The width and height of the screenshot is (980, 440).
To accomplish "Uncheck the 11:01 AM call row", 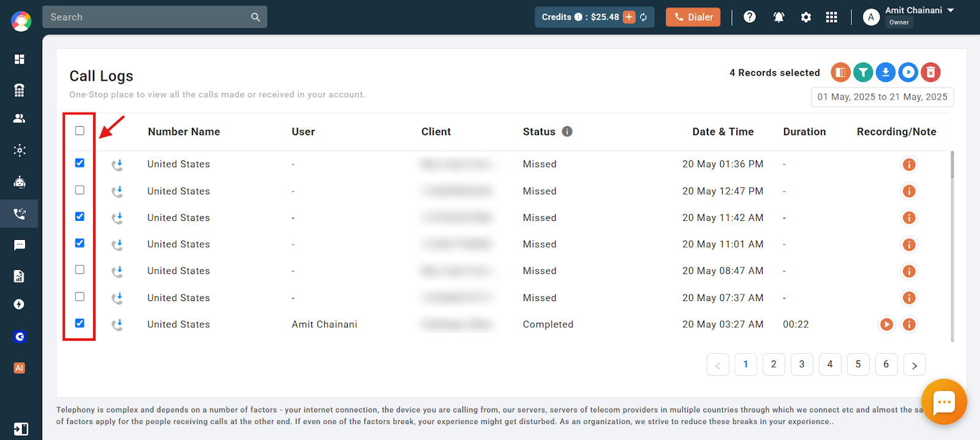I will (x=80, y=243).
